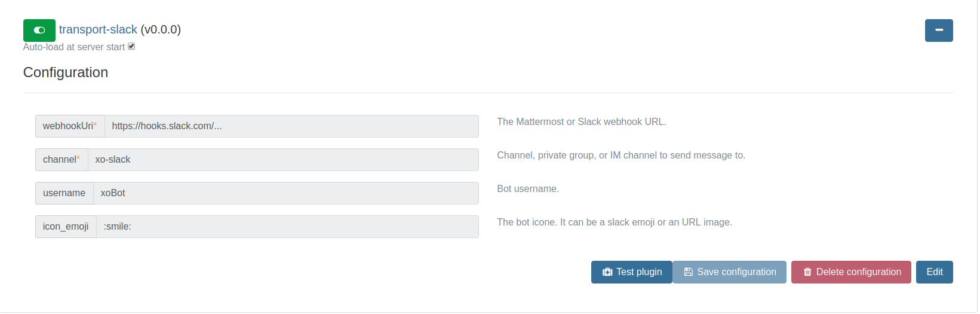Click the icon_emoji input field
Image resolution: width=980 pixels, height=314 pixels.
pos(287,227)
